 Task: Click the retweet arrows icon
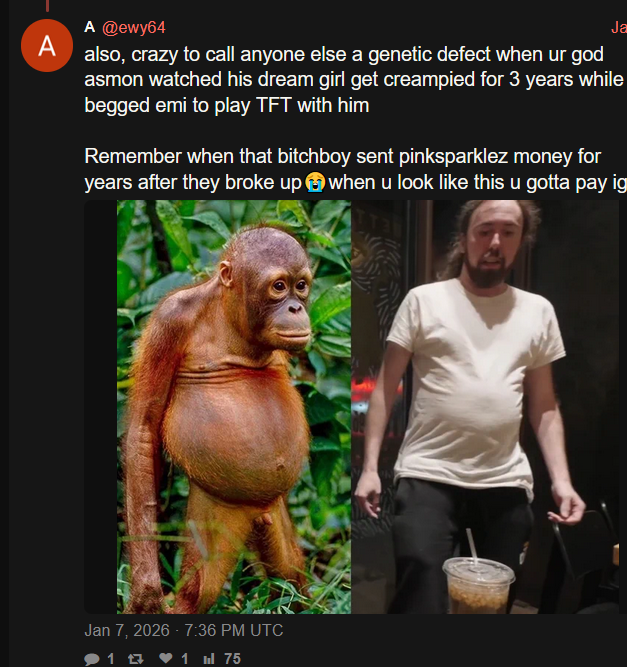pos(136,659)
